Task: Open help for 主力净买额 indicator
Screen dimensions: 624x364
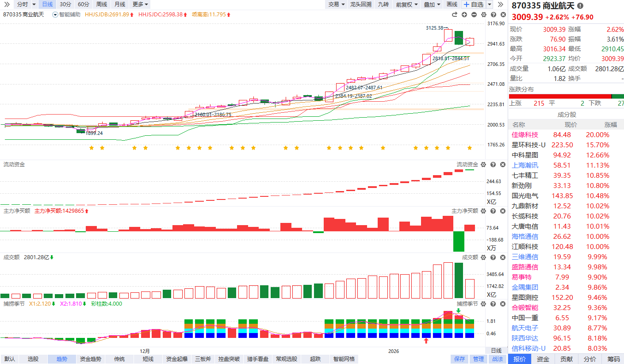Action: tap(493, 211)
